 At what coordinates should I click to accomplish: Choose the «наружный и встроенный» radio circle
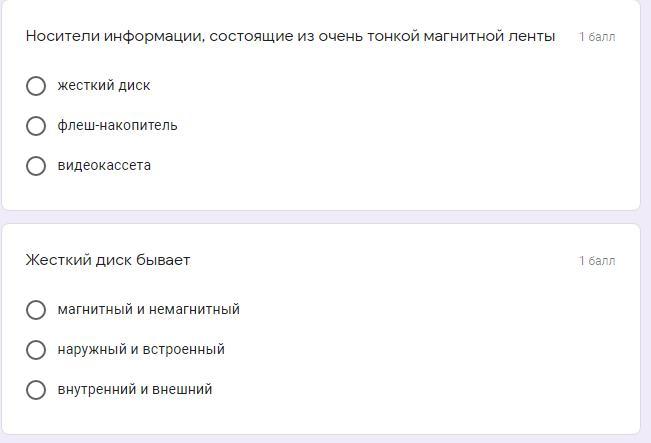coord(36,350)
